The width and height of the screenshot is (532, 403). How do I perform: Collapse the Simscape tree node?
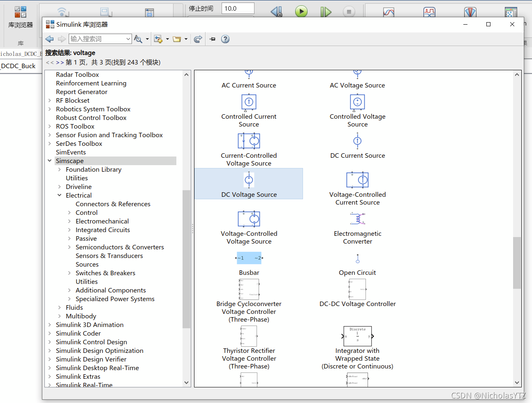[x=50, y=161]
